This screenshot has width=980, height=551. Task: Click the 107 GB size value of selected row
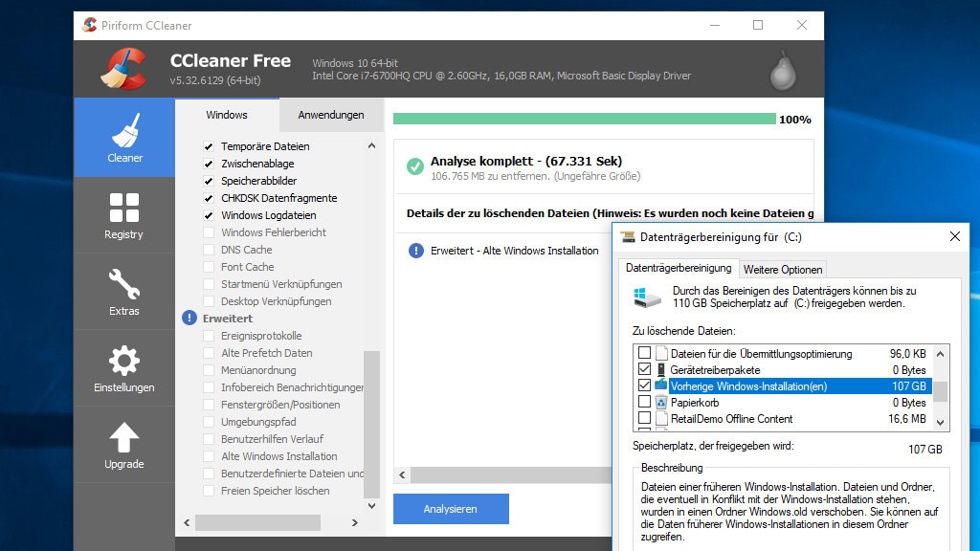(x=909, y=386)
